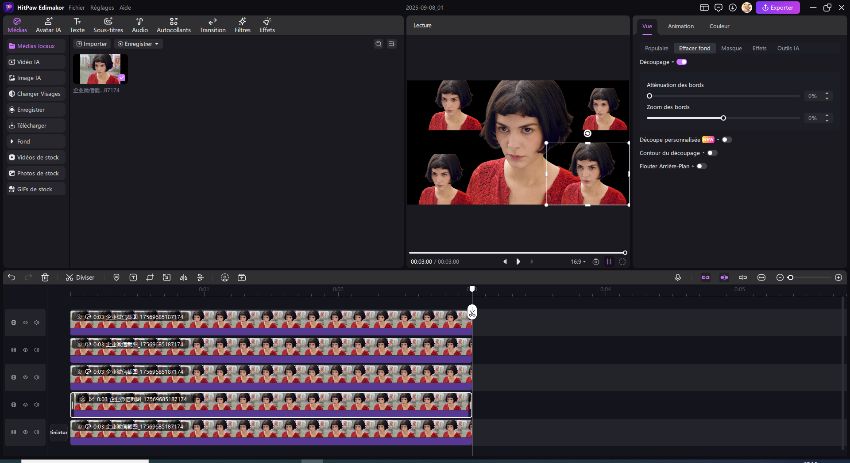Screen dimensions: 850x463
Task: Open the Transition panel in top toolbar
Action: pos(213,24)
